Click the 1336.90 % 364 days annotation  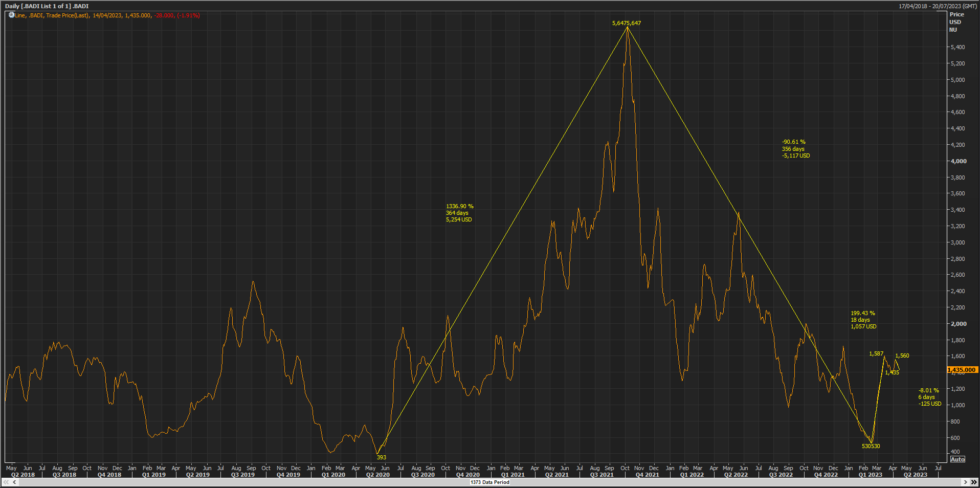(x=459, y=213)
